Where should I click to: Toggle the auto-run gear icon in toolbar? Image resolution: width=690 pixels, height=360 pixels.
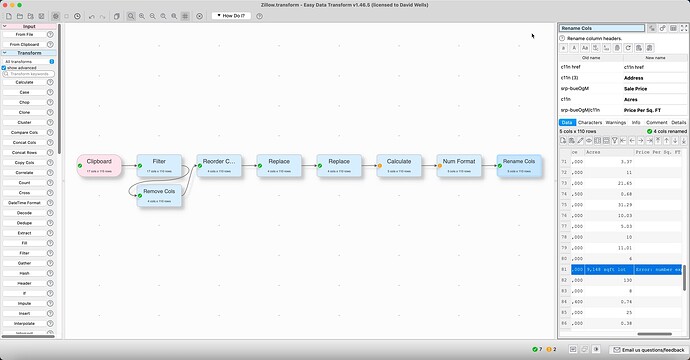point(55,16)
